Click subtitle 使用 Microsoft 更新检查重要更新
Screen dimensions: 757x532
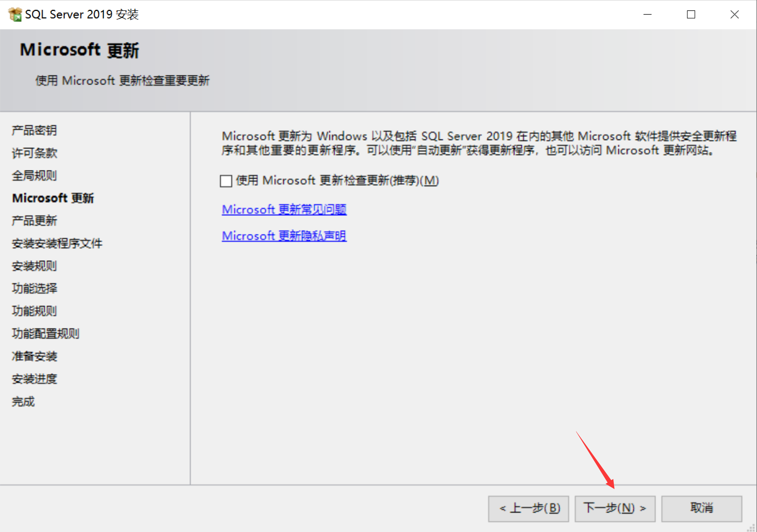click(122, 81)
